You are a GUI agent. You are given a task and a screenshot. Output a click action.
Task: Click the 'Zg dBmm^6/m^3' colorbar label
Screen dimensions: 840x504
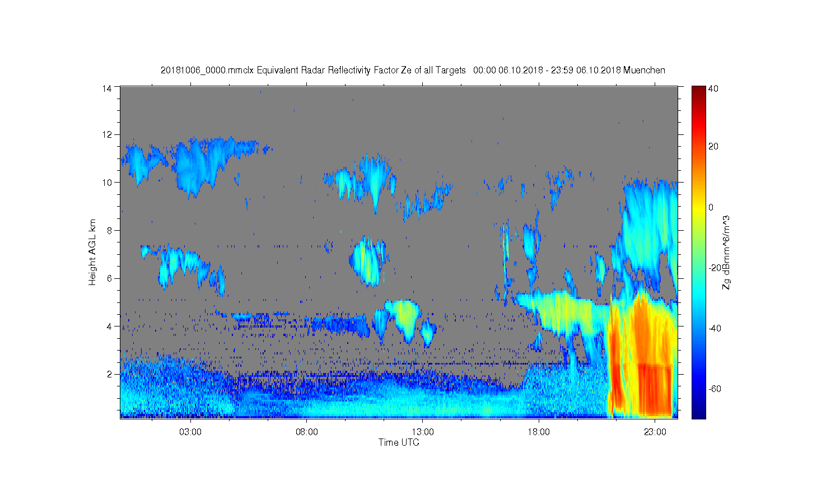(726, 252)
